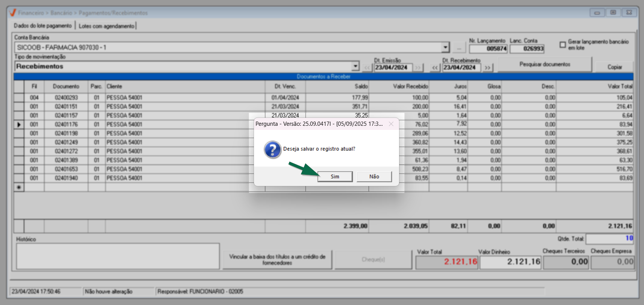This screenshot has width=644, height=305.
Task: Select the row marker for document 02401176
Action: click(19, 125)
